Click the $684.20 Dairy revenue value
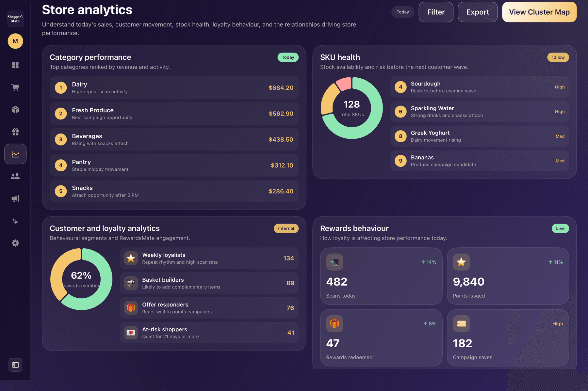Viewport: 588px width, 391px height. [281, 88]
